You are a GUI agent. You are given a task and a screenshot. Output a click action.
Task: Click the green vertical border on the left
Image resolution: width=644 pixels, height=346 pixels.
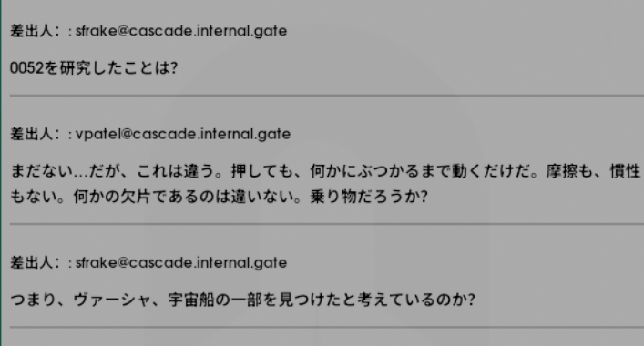pyautogui.click(x=1, y=173)
